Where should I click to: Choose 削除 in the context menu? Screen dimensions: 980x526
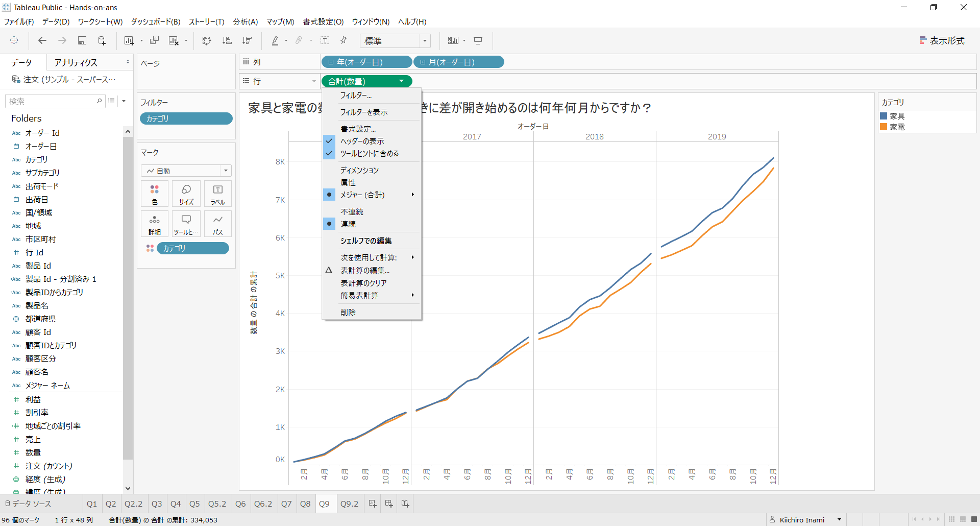pos(372,312)
